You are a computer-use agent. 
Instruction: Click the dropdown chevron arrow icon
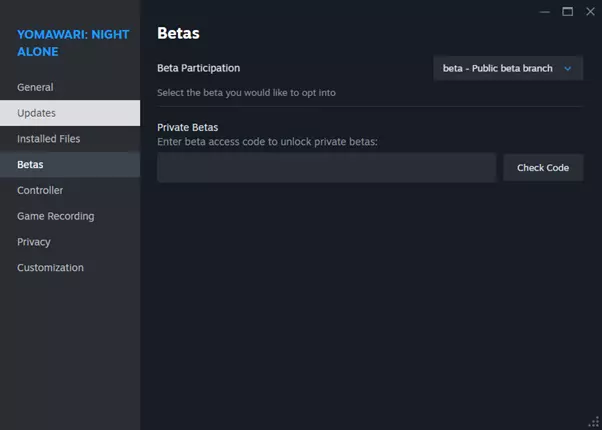[568, 68]
